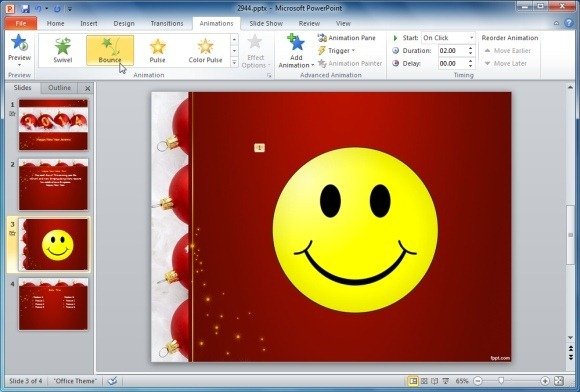Select slide 4 thumbnail
580x392 pixels.
click(53, 304)
